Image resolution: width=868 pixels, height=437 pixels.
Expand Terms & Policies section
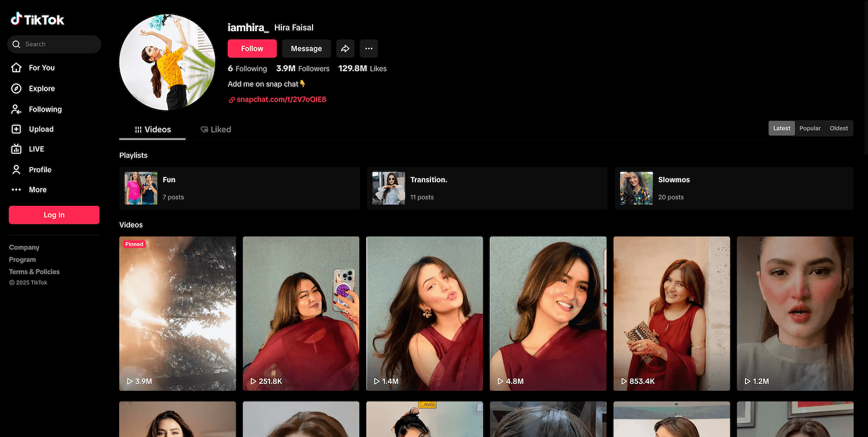click(x=34, y=272)
